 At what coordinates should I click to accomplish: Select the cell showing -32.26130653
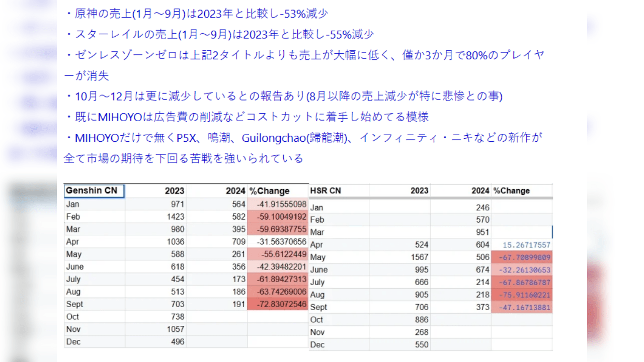click(522, 269)
